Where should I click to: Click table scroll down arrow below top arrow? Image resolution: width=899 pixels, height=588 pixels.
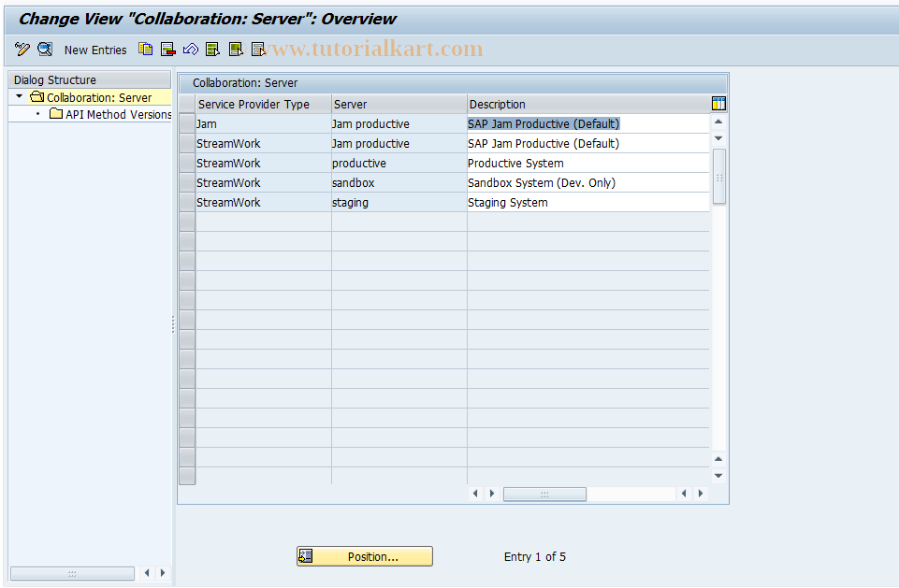718,138
